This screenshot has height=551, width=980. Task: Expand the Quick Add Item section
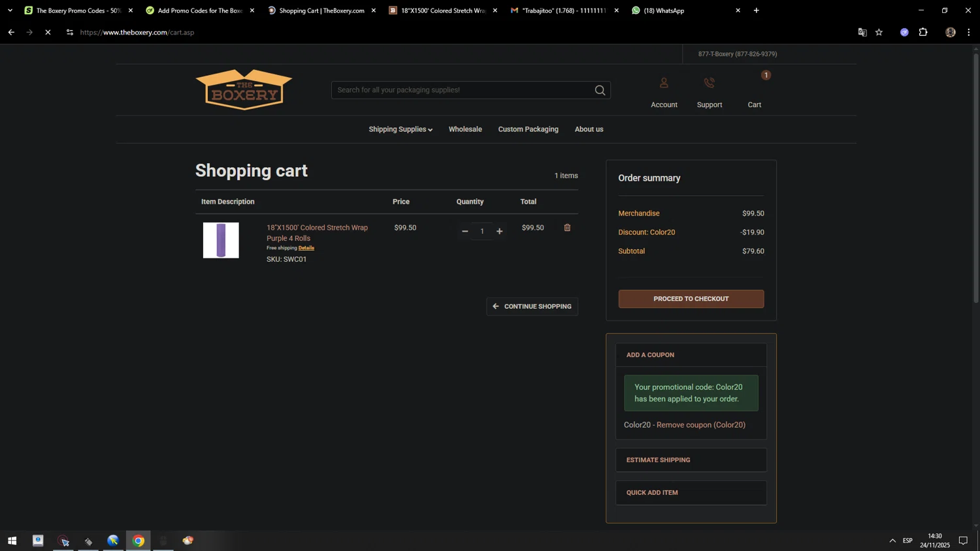click(x=691, y=493)
